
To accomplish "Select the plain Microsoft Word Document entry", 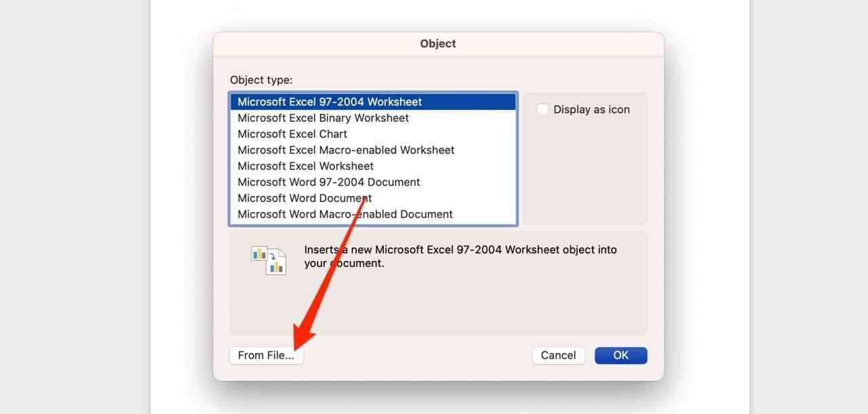I will click(x=304, y=199).
